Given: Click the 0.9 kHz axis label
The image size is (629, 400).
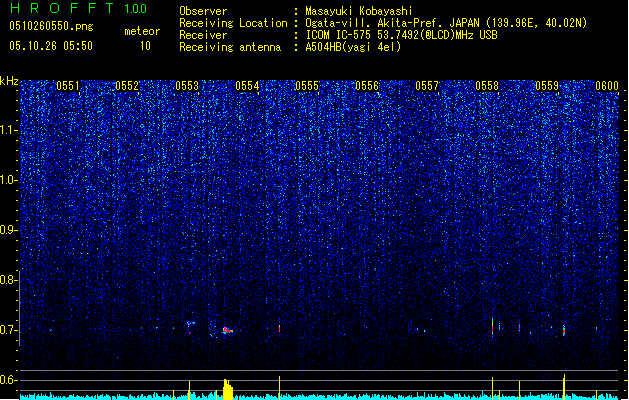Looking at the screenshot, I should pyautogui.click(x=8, y=230).
